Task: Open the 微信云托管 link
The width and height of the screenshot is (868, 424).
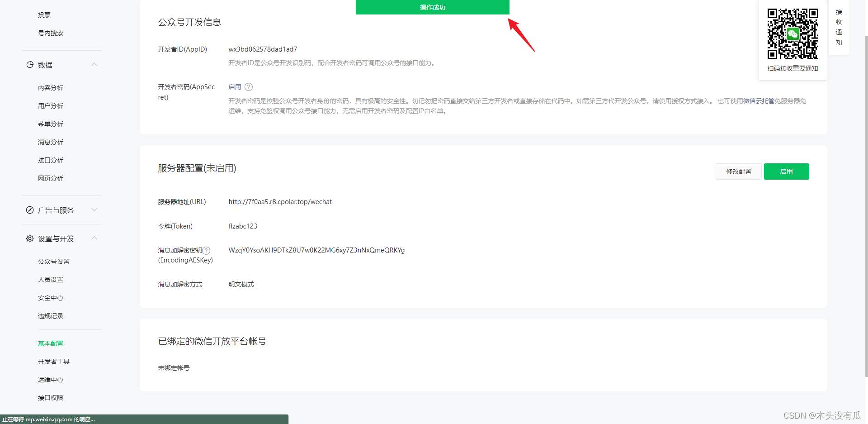Action: tap(759, 101)
